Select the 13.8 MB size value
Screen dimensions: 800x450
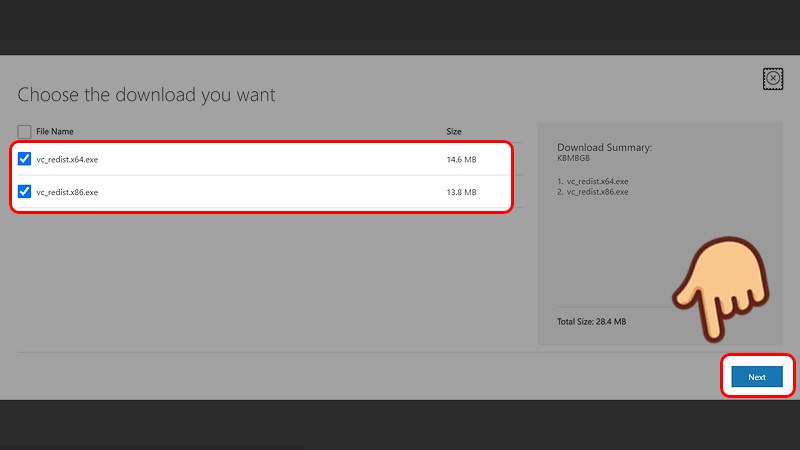461,192
